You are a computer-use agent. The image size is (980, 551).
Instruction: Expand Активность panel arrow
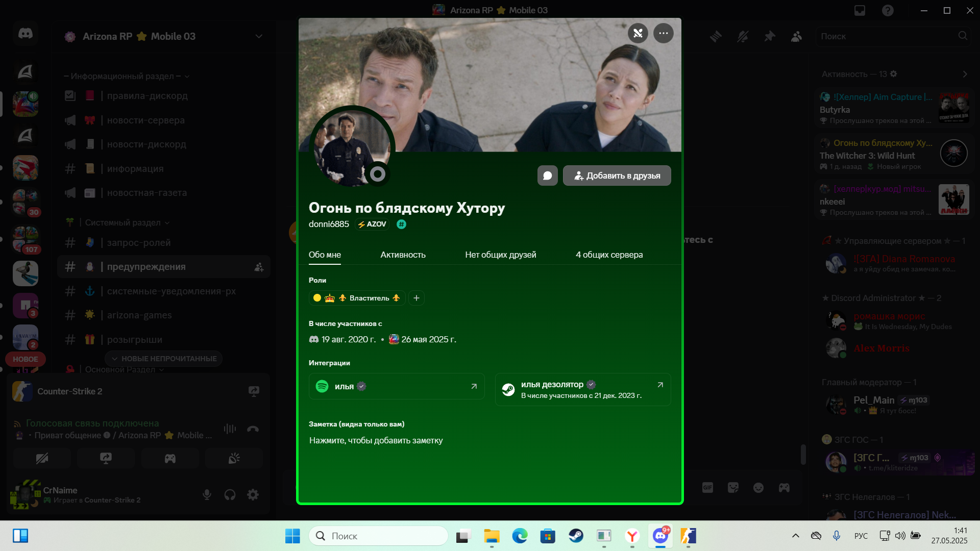point(965,74)
